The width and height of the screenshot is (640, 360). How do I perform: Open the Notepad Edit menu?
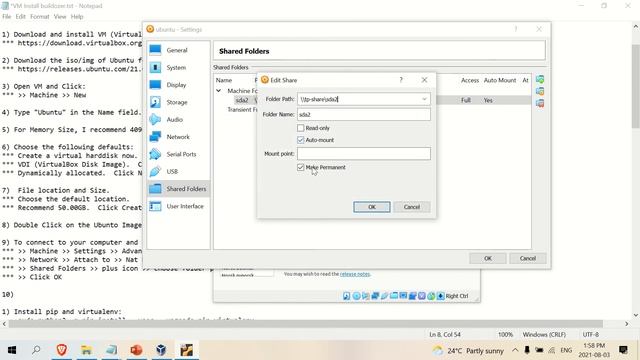[20, 17]
